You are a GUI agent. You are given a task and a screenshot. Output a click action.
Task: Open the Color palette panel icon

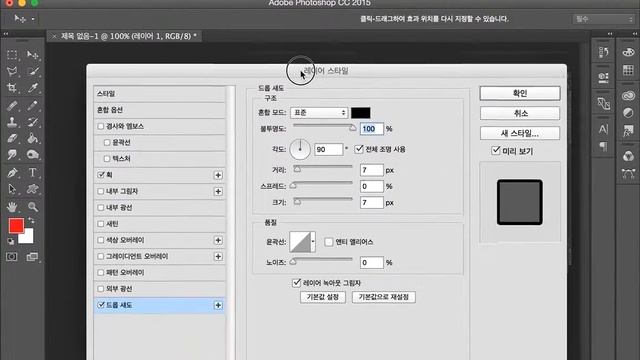click(628, 52)
